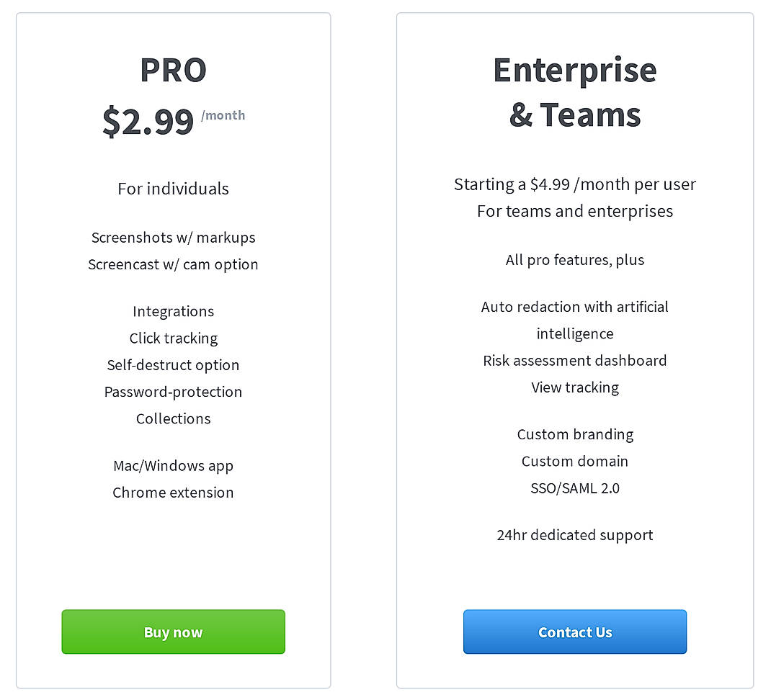
Task: Click the For individuals text
Action: tap(173, 189)
